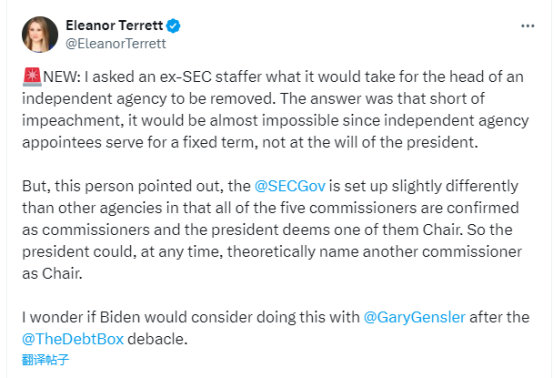Open the three-dot more options menu
This screenshot has height=378, width=554.
[528, 26]
